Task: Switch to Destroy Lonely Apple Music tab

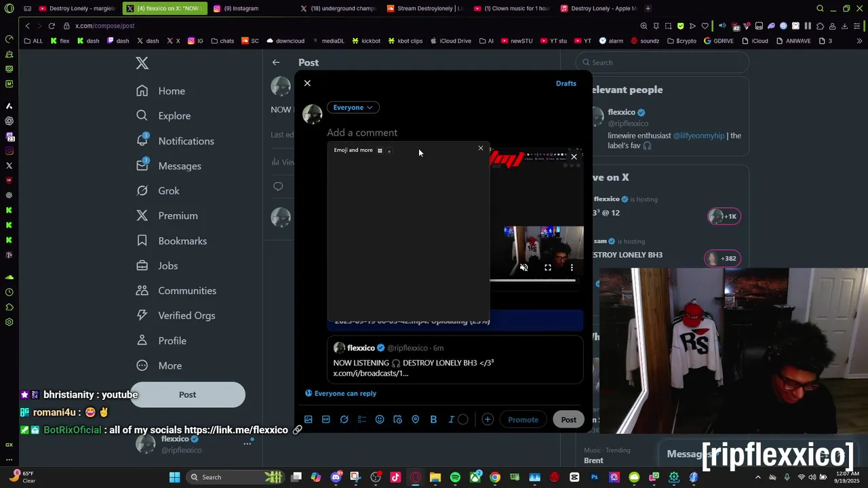Action: pos(598,8)
